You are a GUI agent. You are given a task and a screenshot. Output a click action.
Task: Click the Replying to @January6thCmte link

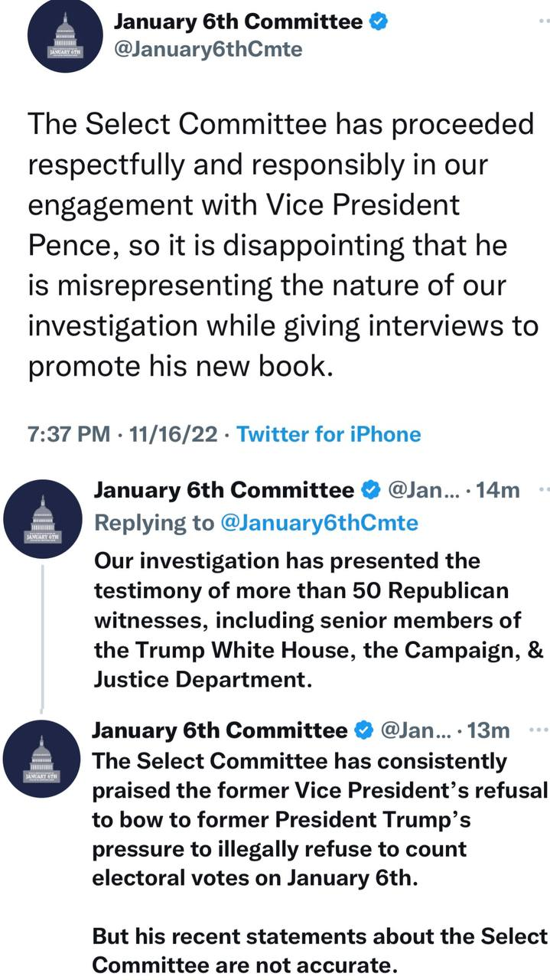[318, 523]
